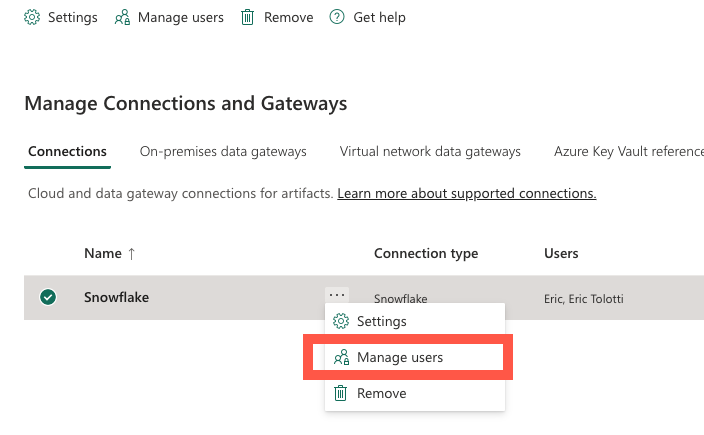The image size is (704, 435).
Task: Click the Users column header
Action: click(x=561, y=254)
